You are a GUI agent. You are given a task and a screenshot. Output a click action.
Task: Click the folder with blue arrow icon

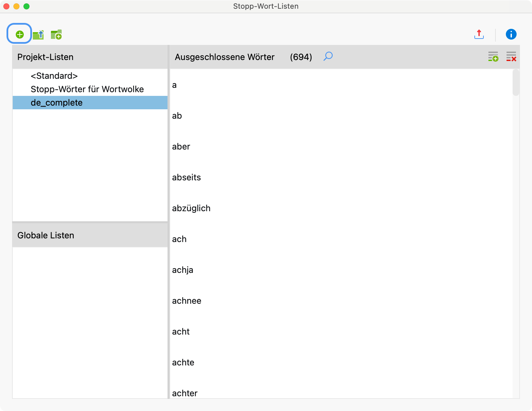39,35
